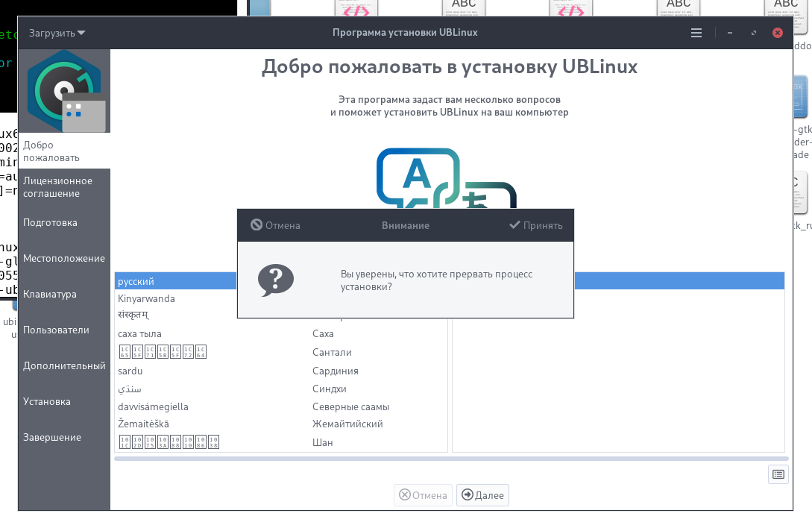Confirm with Принять in the dialog
This screenshot has height=531, width=812.
(x=536, y=225)
